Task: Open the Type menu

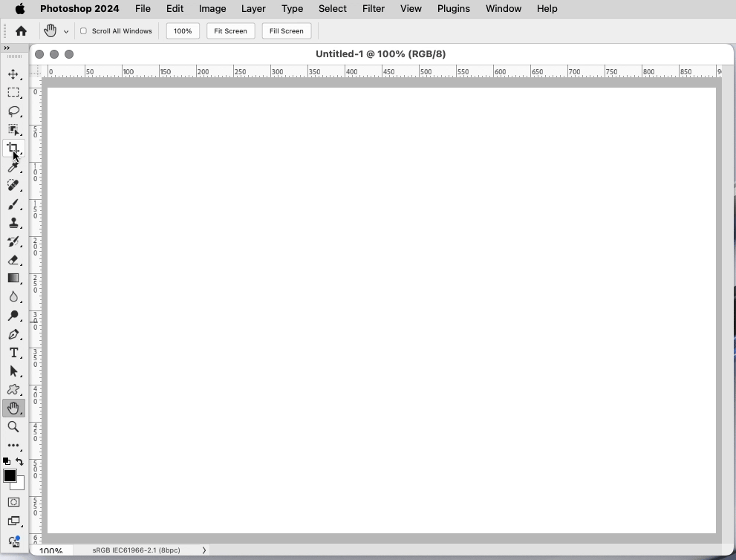Action: tap(292, 8)
